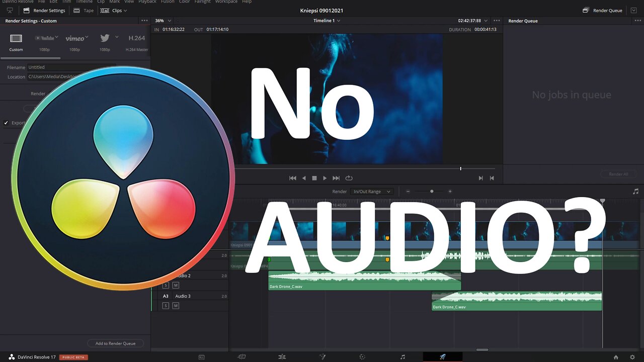Click the music note icon above timeline
Image resolution: width=644 pixels, height=362 pixels.
[x=635, y=192]
